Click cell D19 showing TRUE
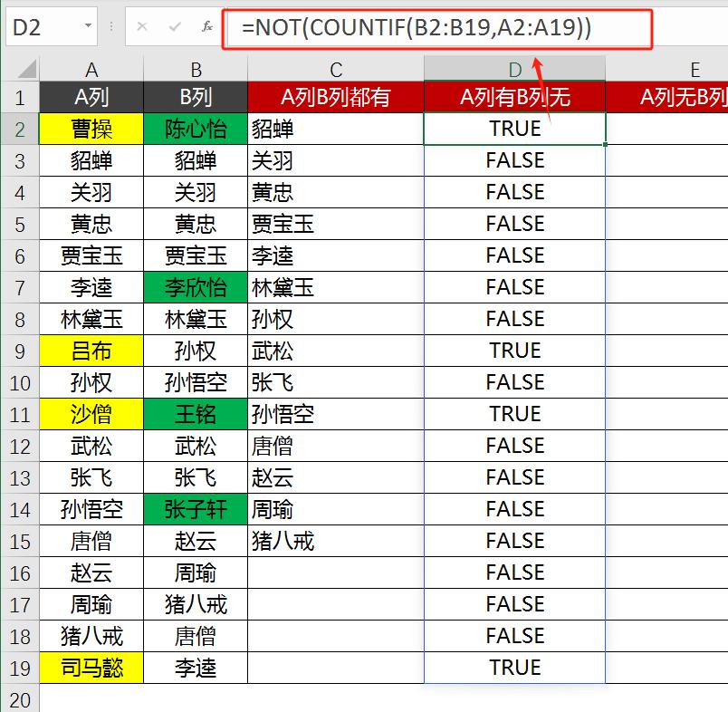 pyautogui.click(x=514, y=668)
